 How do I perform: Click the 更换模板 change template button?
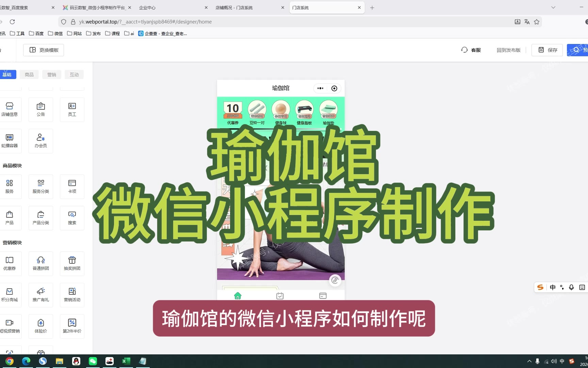pos(44,50)
